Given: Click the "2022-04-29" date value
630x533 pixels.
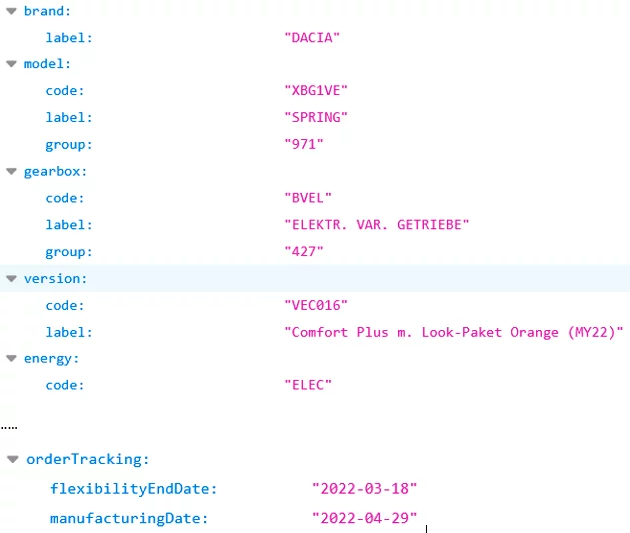Looking at the screenshot, I should click(x=365, y=518).
